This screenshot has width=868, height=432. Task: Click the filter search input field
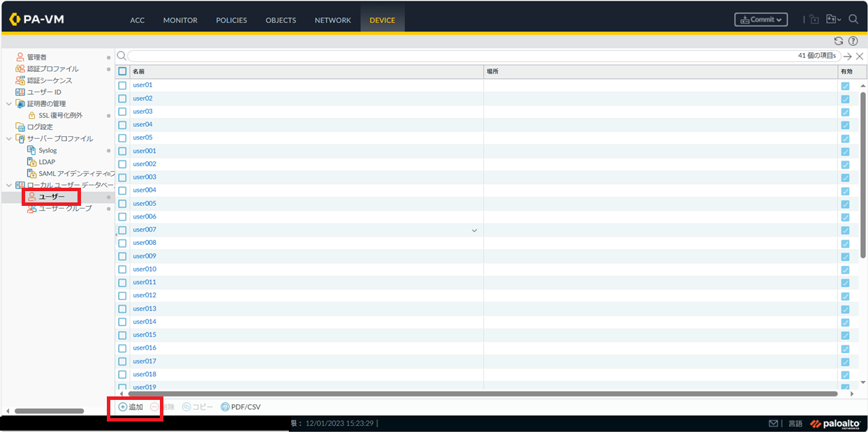coord(461,56)
